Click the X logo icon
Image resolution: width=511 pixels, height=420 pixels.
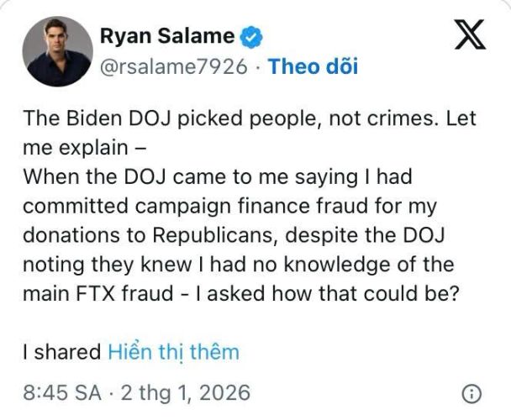click(x=469, y=36)
